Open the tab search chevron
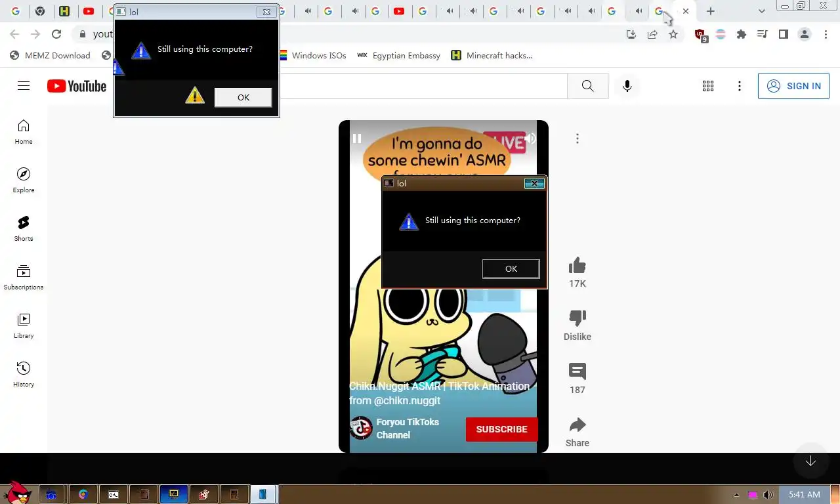This screenshot has height=504, width=840. point(761,11)
